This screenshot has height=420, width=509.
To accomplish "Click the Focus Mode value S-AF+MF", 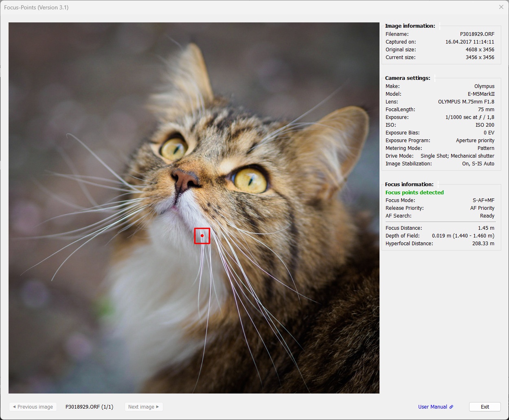I will click(483, 200).
